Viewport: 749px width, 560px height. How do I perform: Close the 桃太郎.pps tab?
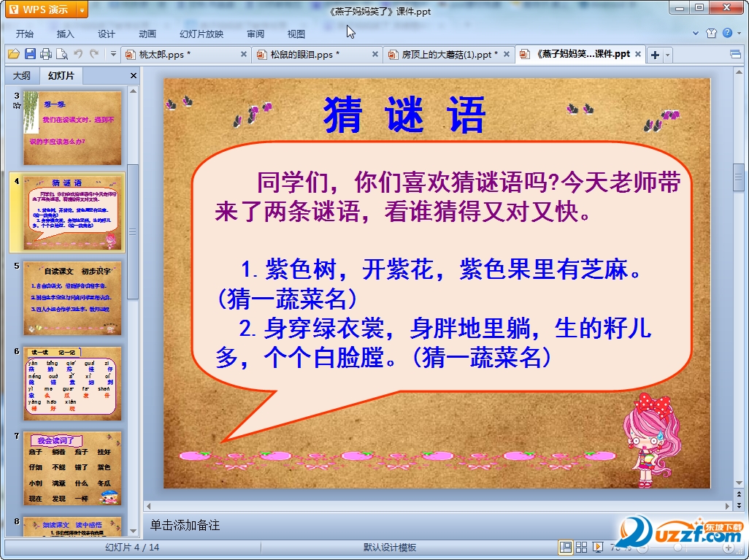tap(244, 55)
